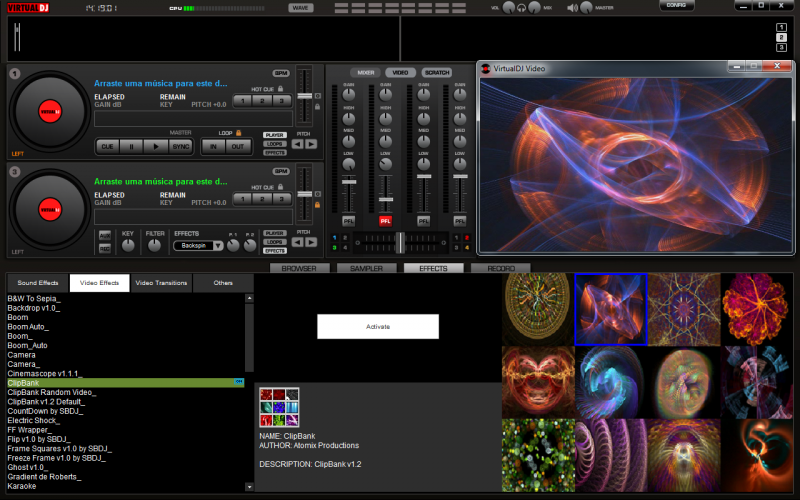Select waveform layout 2 icon
Screen dimensions: 800x500
[x=781, y=37]
